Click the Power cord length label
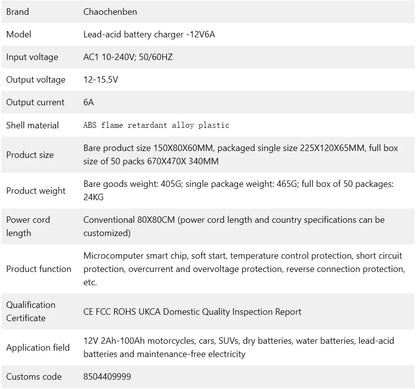The image size is (416, 389). pos(28,226)
